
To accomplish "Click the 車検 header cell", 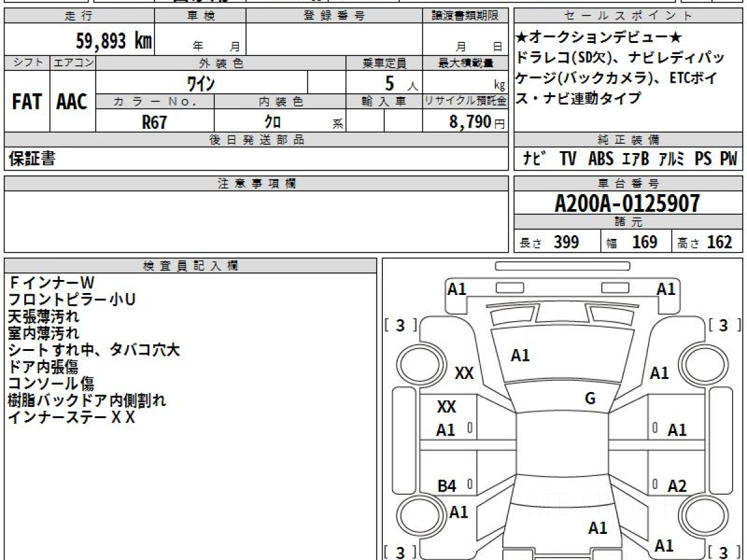I will [200, 16].
